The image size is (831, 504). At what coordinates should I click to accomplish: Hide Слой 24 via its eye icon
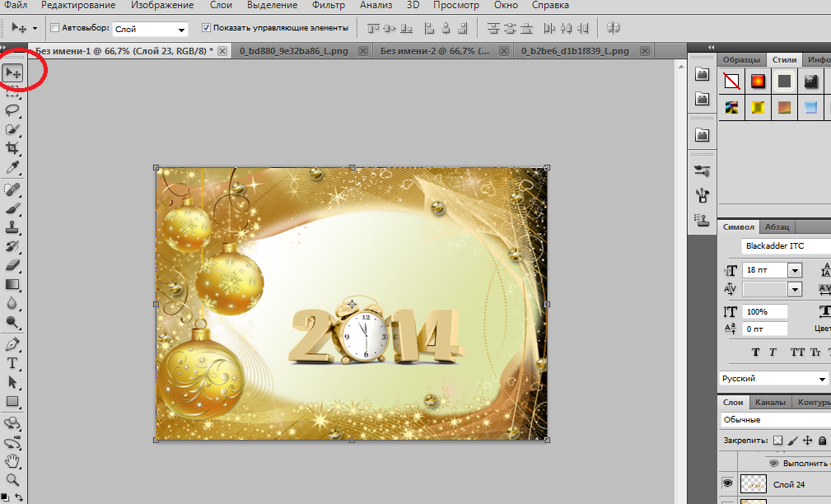point(728,483)
